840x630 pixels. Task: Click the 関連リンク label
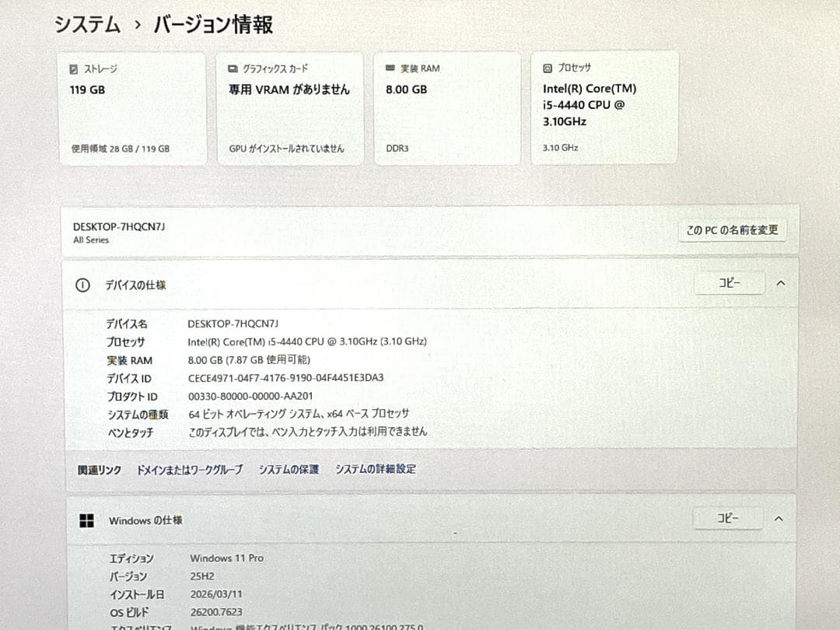click(x=99, y=471)
